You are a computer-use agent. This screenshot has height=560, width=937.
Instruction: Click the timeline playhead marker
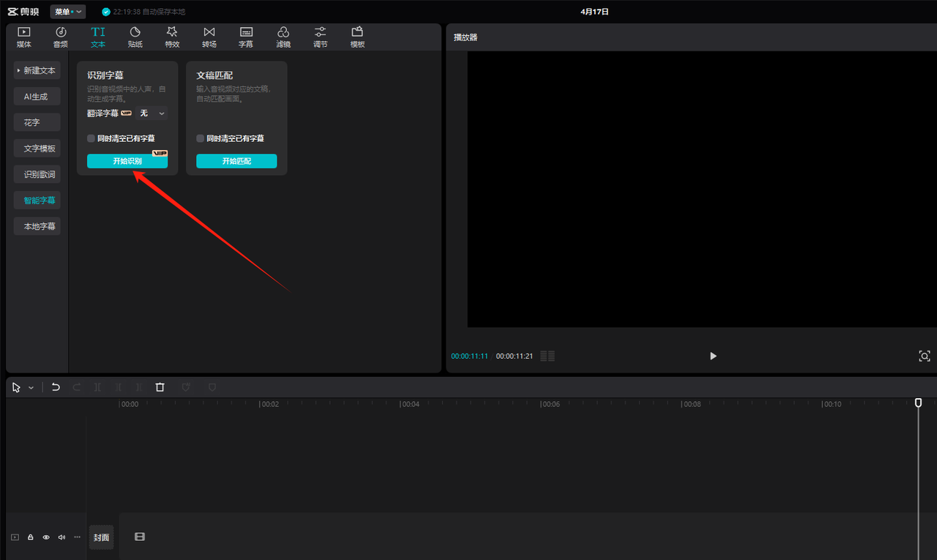coord(918,403)
